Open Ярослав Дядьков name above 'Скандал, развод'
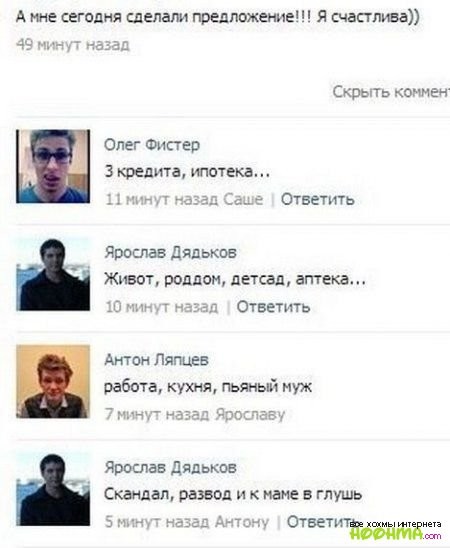 coord(170,467)
